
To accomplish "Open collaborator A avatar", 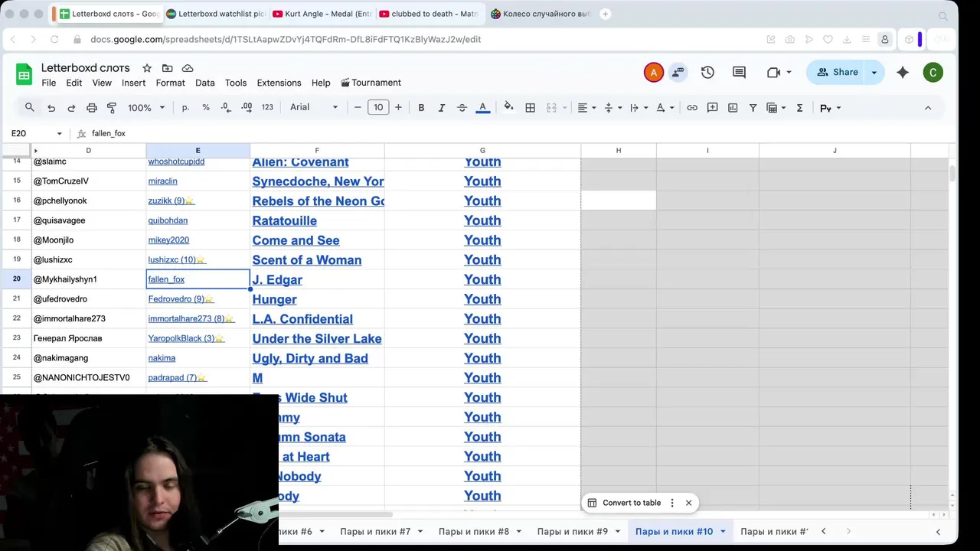I will [x=653, y=73].
